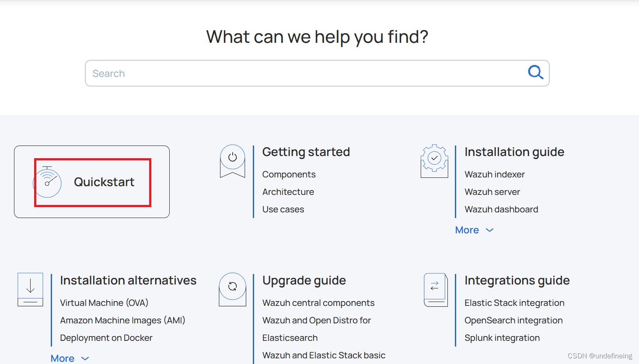Screen dimensions: 639x364
Task: Open the Use cases link
Action: [283, 209]
